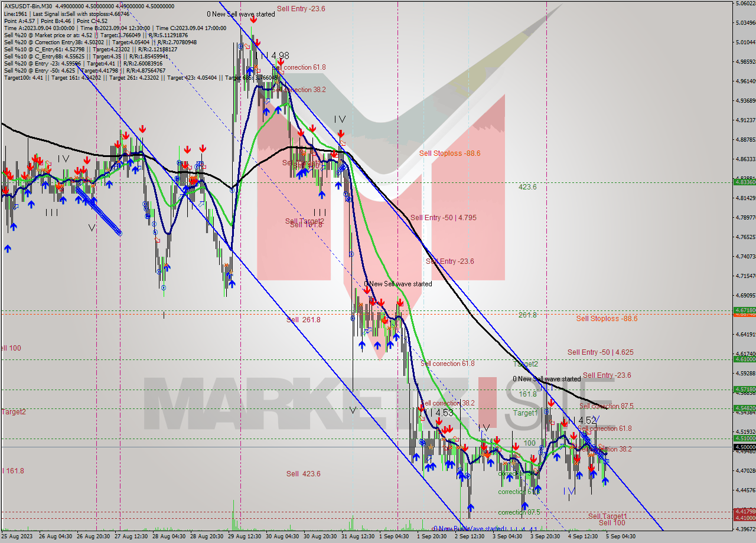Select '4.93685' on the price axis
Image resolution: width=756 pixels, height=543 pixels.
745,101
